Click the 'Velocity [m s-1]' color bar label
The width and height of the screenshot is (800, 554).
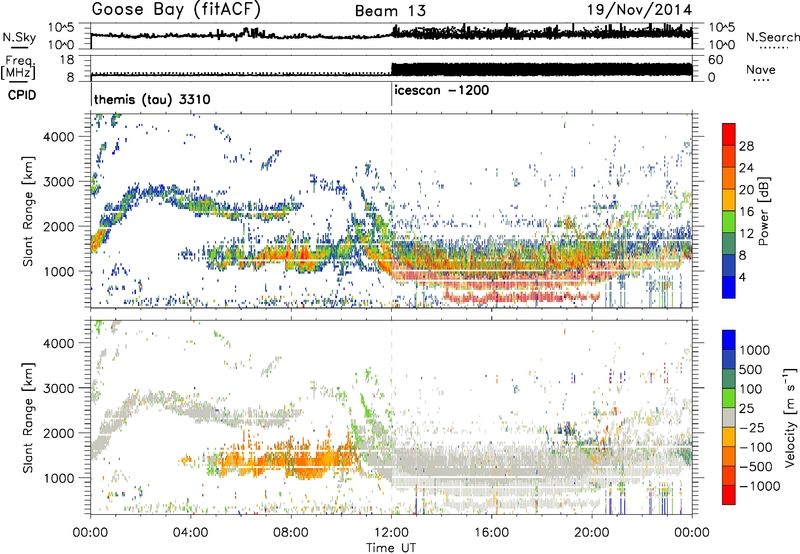coord(791,417)
